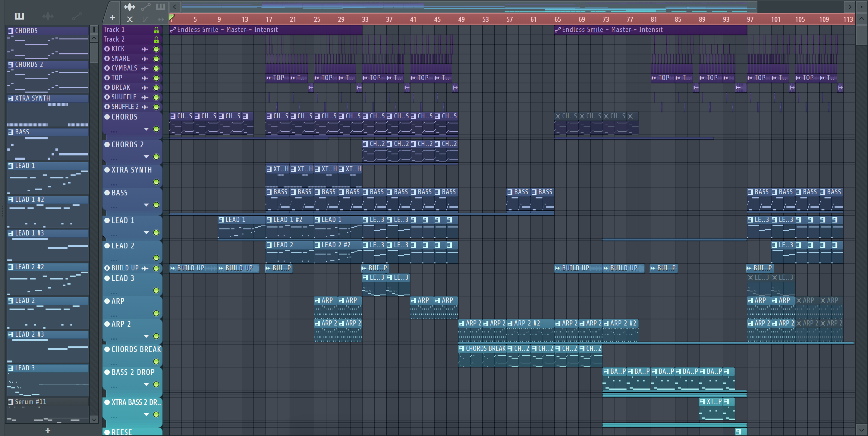
Task: Add new item with picker plus button
Action: 48,430
